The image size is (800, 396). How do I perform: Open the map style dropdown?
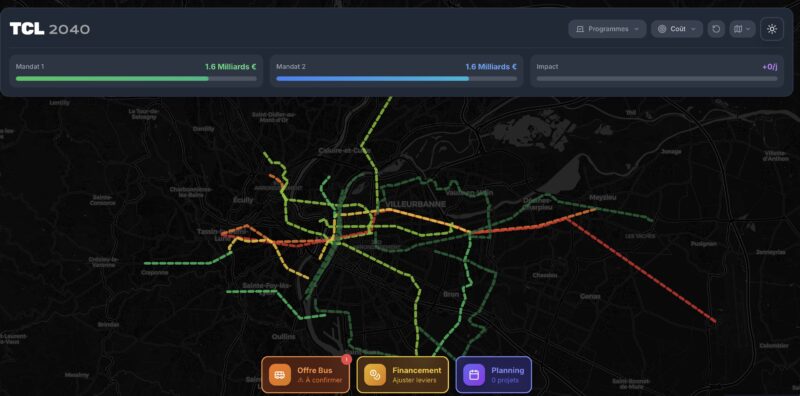click(x=742, y=29)
